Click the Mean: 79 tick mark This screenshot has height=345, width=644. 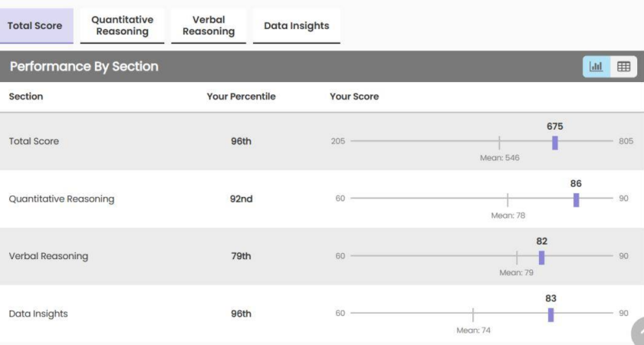(x=517, y=258)
